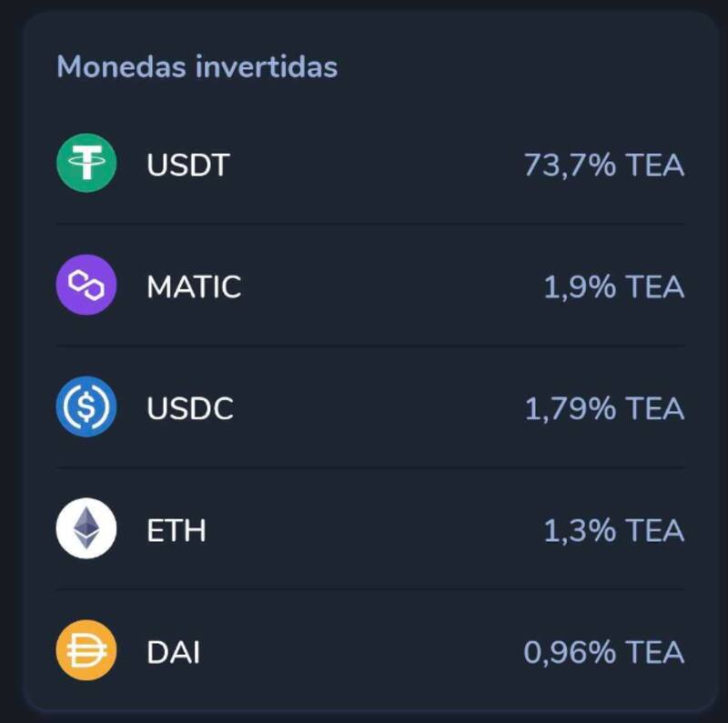Click the divider between USDC and ETH

370,468
